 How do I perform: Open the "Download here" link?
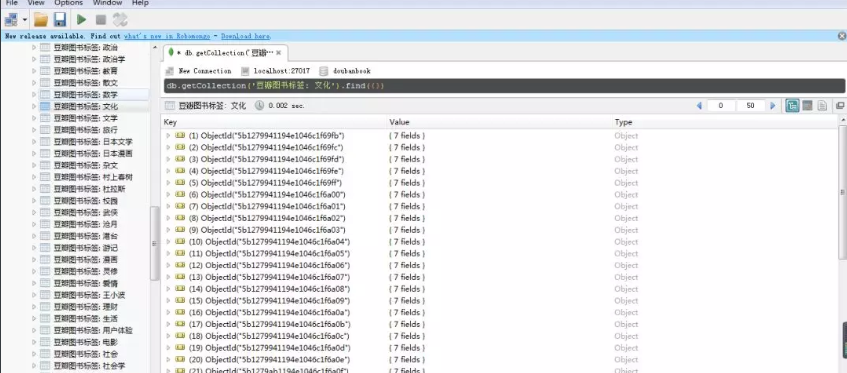coord(246,36)
